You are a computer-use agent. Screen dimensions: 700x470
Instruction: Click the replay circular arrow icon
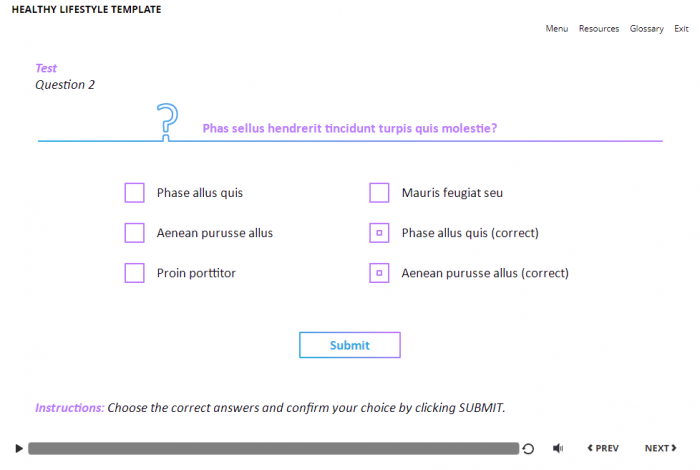point(528,449)
